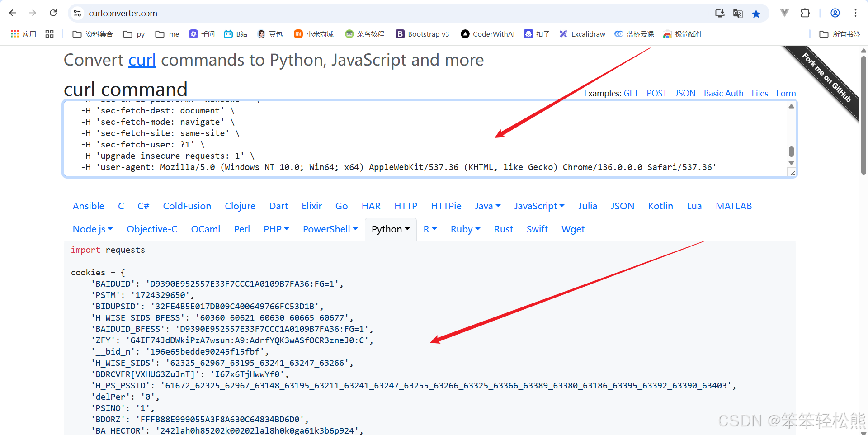Open the 资料集合 bookmark folder
This screenshot has width=868, height=435.
point(93,34)
